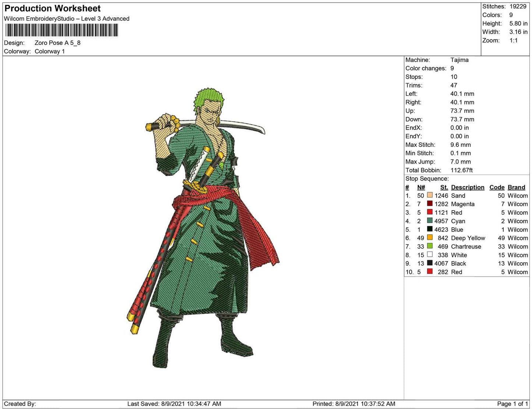Choose the Black swatch in row 9

tap(430, 263)
